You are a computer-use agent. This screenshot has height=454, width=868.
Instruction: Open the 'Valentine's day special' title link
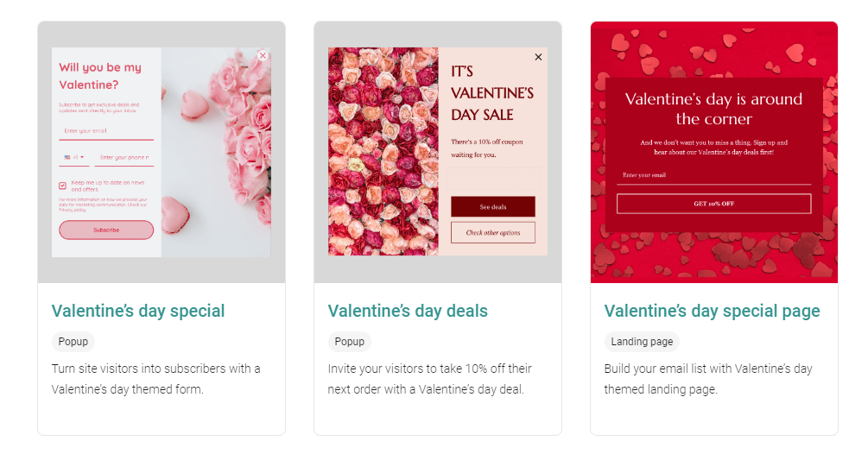(x=138, y=311)
